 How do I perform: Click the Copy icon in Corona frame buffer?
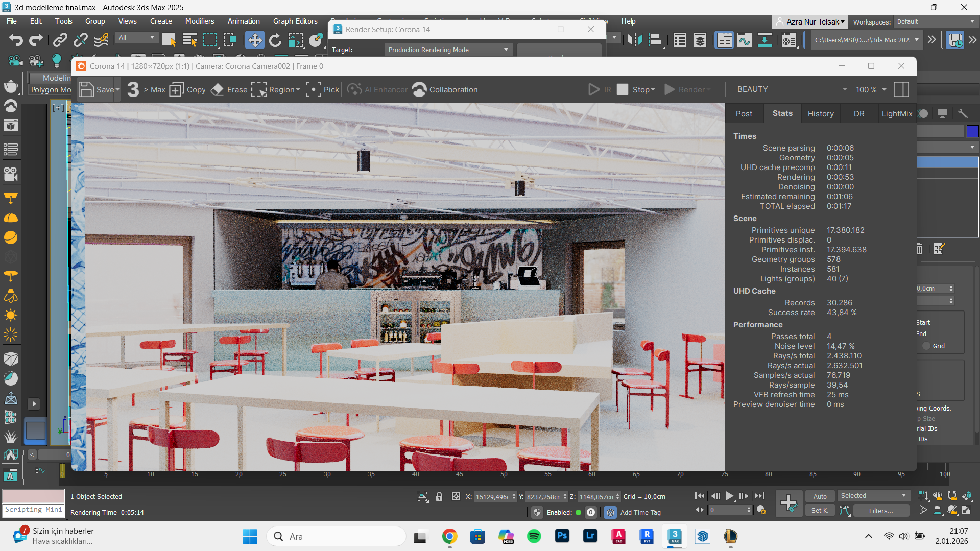187,89
